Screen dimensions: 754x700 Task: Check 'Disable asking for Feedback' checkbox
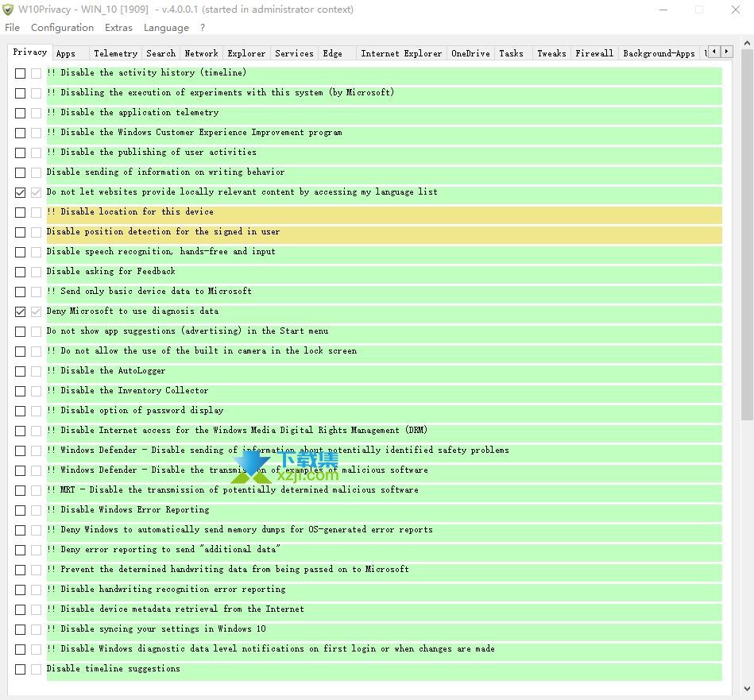(20, 272)
